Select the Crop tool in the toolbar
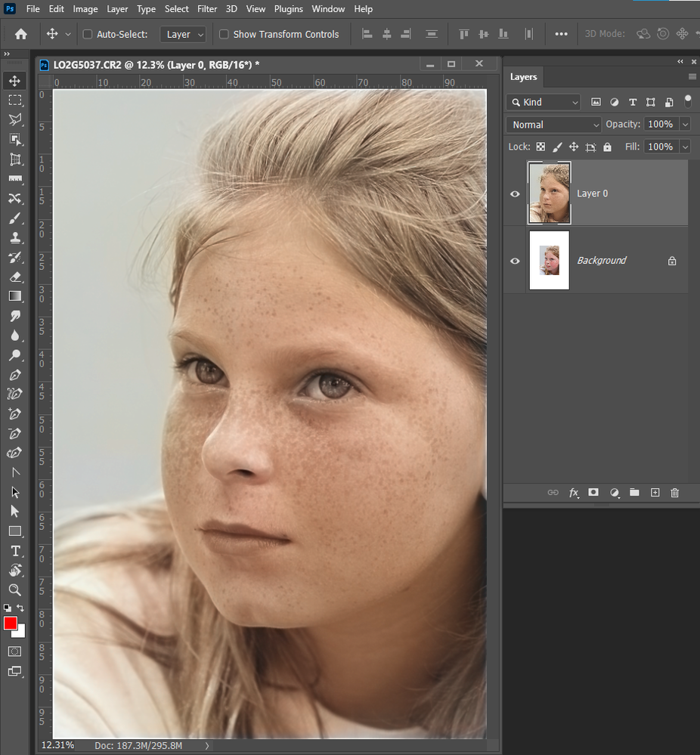Image resolution: width=700 pixels, height=755 pixels. [15, 159]
